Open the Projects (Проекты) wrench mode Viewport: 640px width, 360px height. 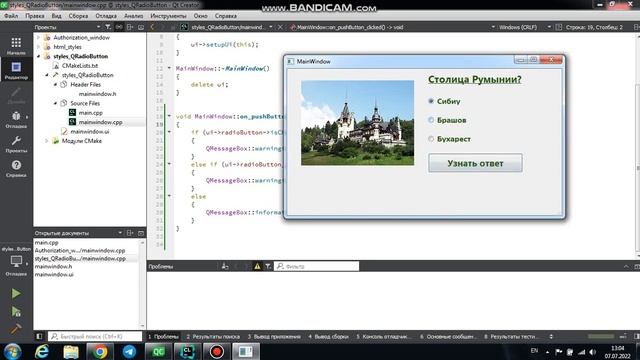[16, 143]
